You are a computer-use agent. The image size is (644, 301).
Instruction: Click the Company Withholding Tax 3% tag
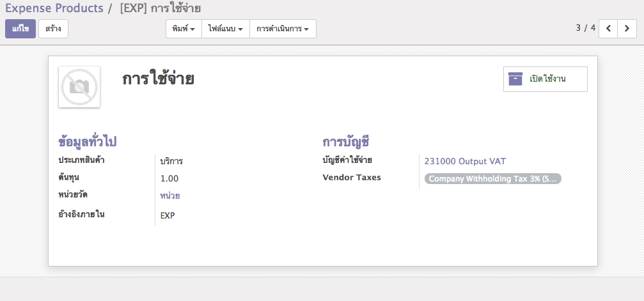click(x=492, y=179)
